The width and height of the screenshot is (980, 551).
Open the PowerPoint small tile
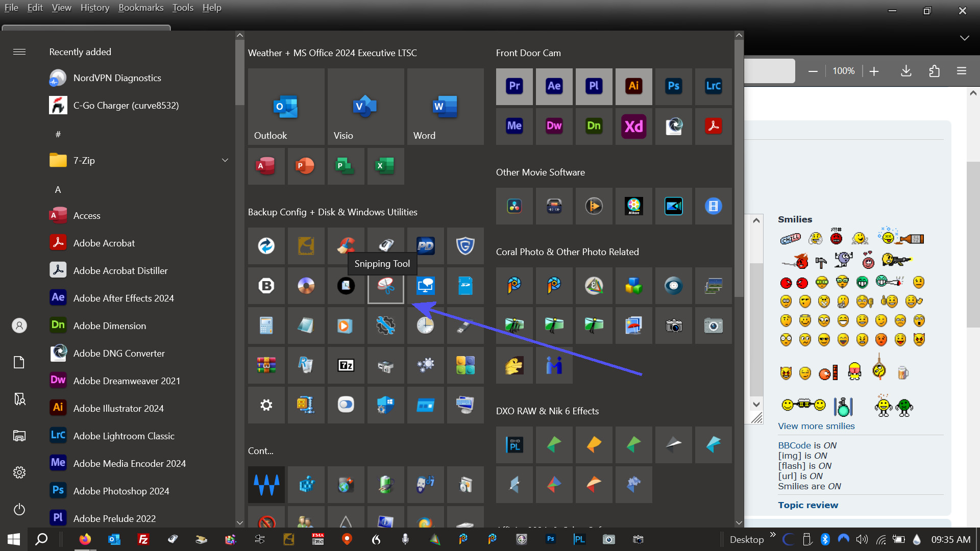click(306, 166)
